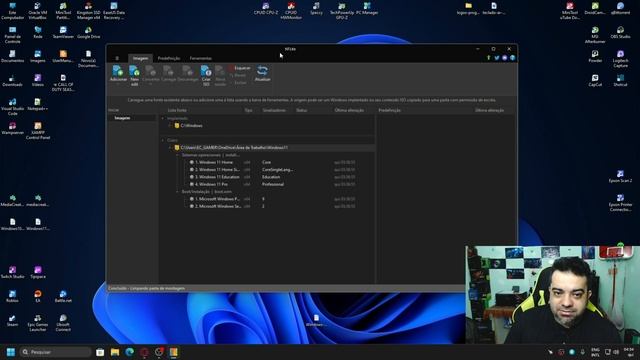Click the Adicionar image button in NTLite

[118, 74]
